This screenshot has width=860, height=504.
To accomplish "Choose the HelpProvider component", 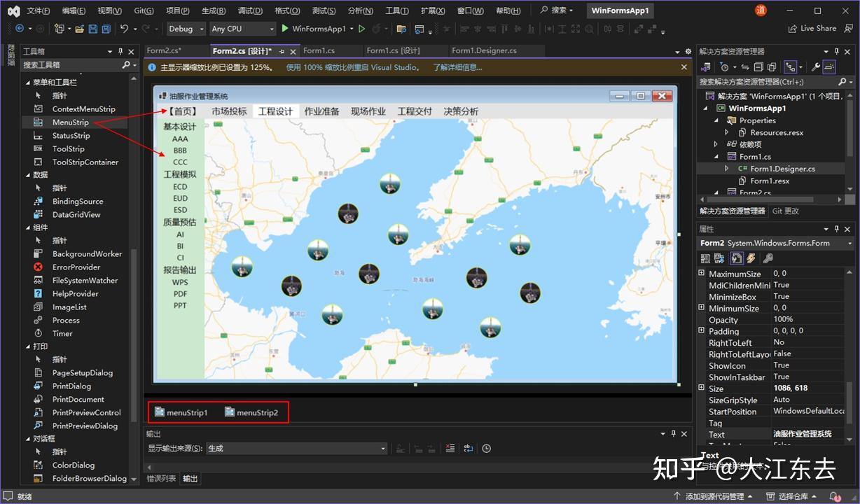I will coord(75,294).
